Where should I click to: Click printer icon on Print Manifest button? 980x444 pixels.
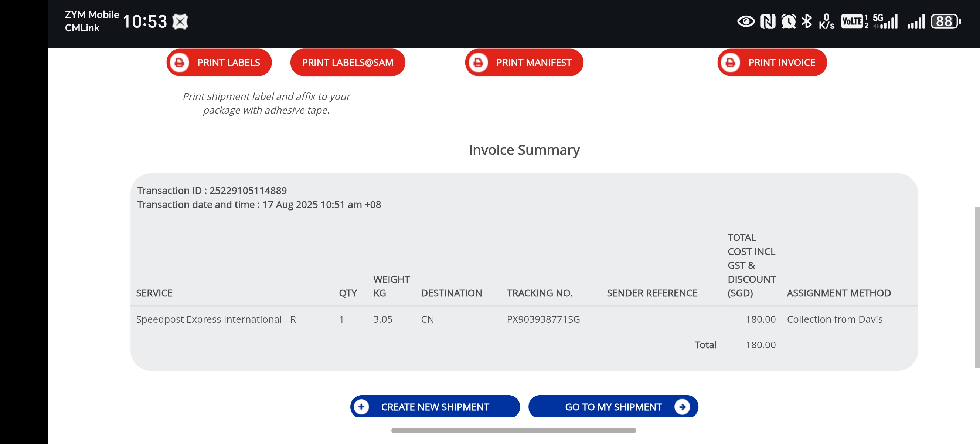coord(478,63)
